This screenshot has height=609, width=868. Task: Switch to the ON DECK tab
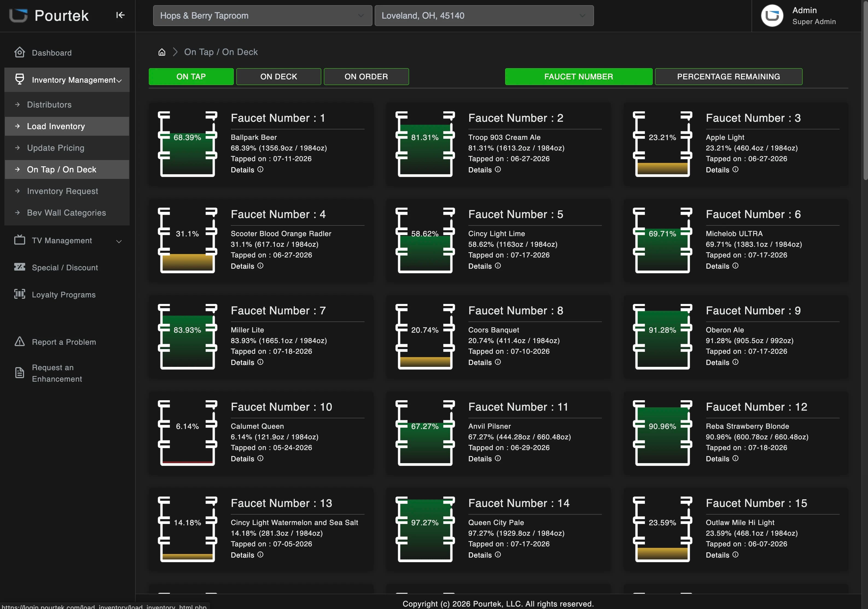[279, 76]
